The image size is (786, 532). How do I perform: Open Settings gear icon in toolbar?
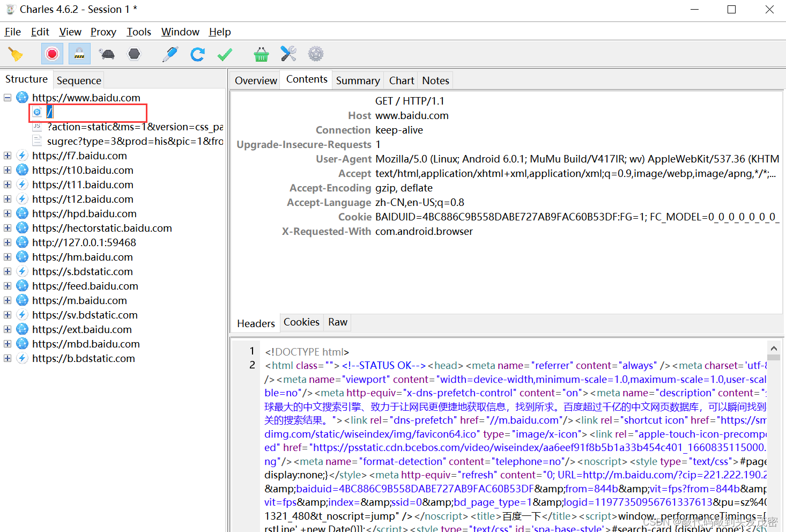(316, 54)
